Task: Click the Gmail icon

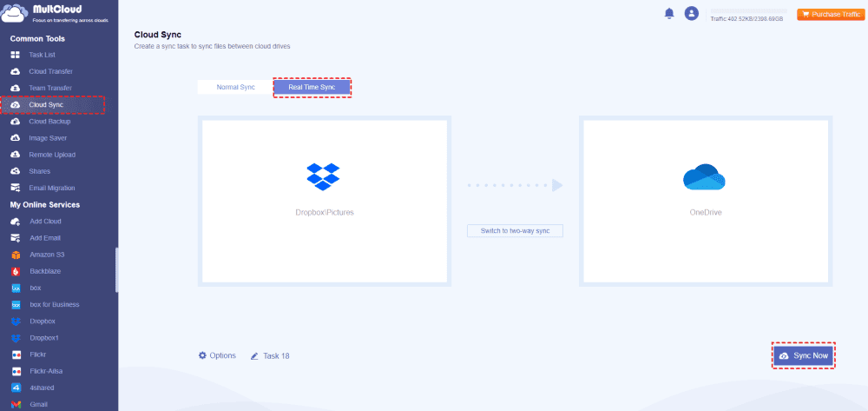Action: pos(16,404)
